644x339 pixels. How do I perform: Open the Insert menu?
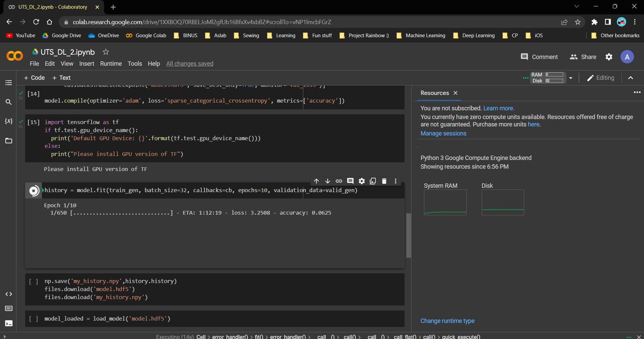(87, 64)
